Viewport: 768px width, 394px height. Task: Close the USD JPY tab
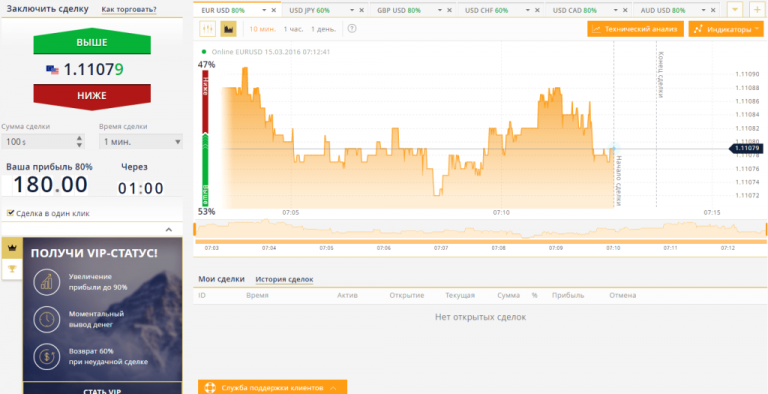click(x=361, y=10)
